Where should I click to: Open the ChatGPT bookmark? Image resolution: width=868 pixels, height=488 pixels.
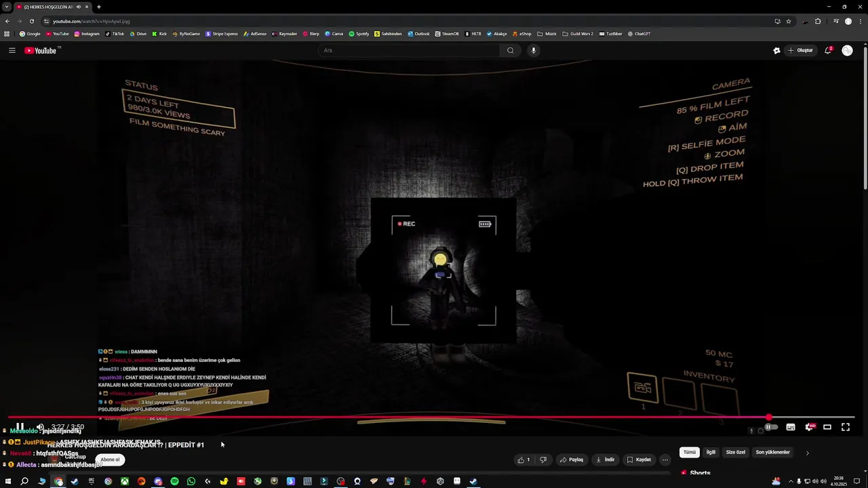tap(639, 34)
